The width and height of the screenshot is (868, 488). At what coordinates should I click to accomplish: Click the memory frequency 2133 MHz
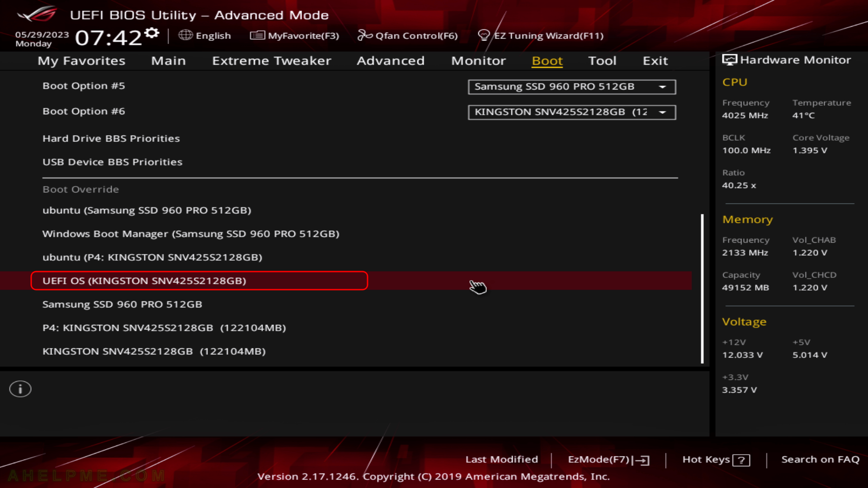[x=745, y=253]
